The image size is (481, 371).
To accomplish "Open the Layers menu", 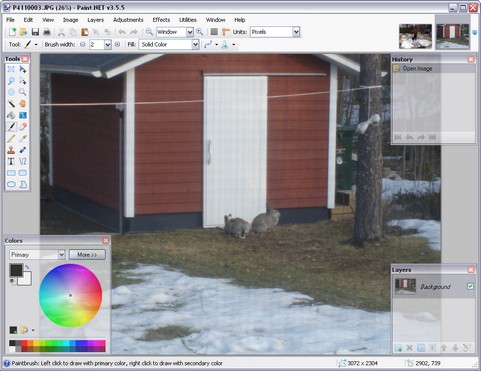I will (x=95, y=20).
